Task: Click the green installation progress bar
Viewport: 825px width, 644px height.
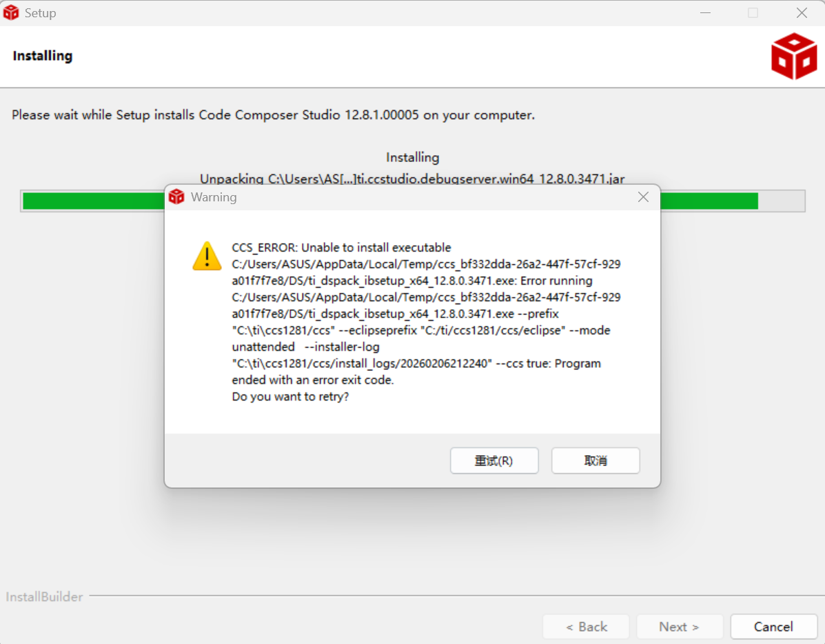Action: click(x=412, y=201)
